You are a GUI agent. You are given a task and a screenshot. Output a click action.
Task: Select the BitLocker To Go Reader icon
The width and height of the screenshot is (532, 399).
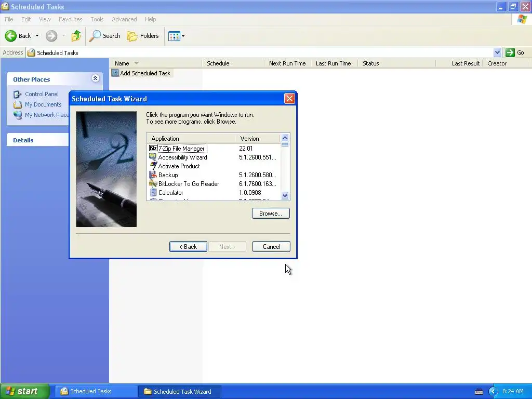pos(153,183)
